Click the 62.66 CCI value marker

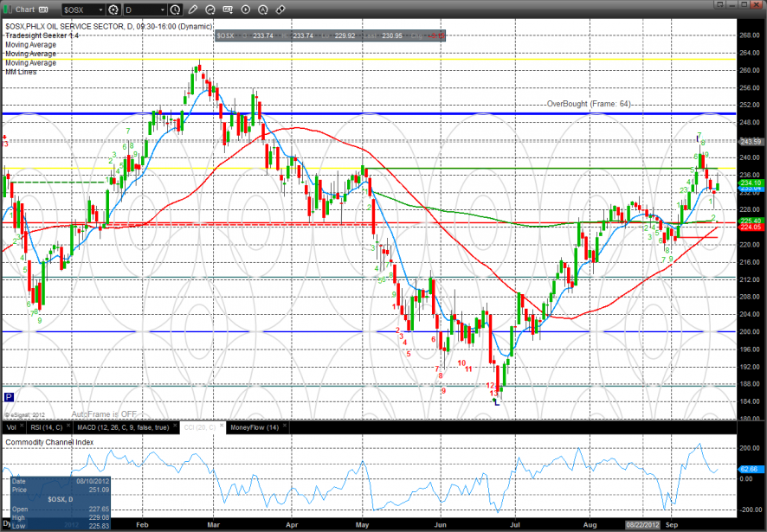coord(749,469)
